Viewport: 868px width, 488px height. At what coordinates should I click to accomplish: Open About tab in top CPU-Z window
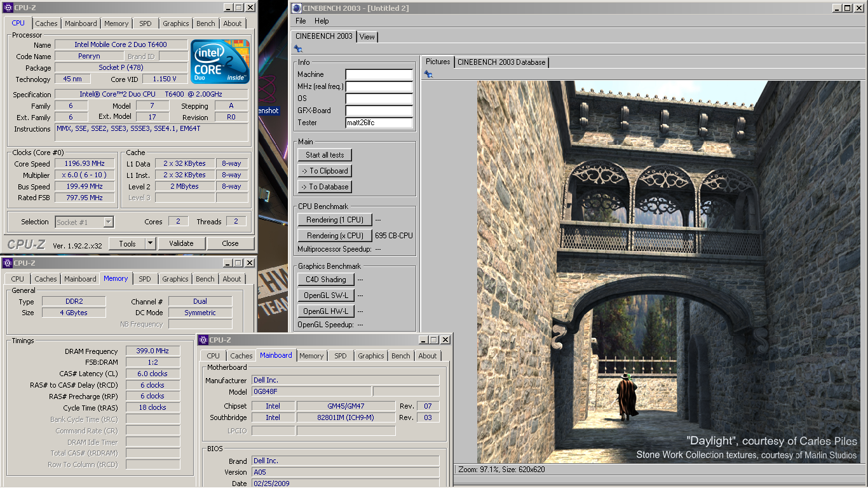[x=233, y=24]
